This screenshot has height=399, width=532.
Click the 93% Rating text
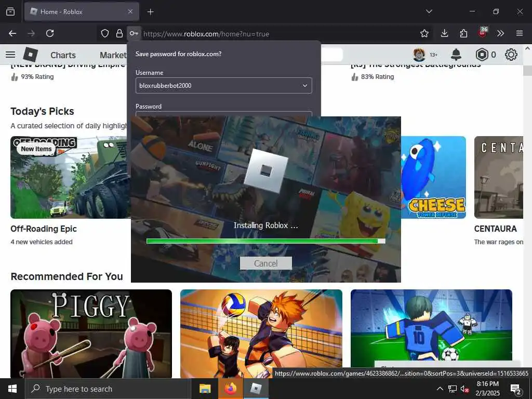pyautogui.click(x=37, y=77)
